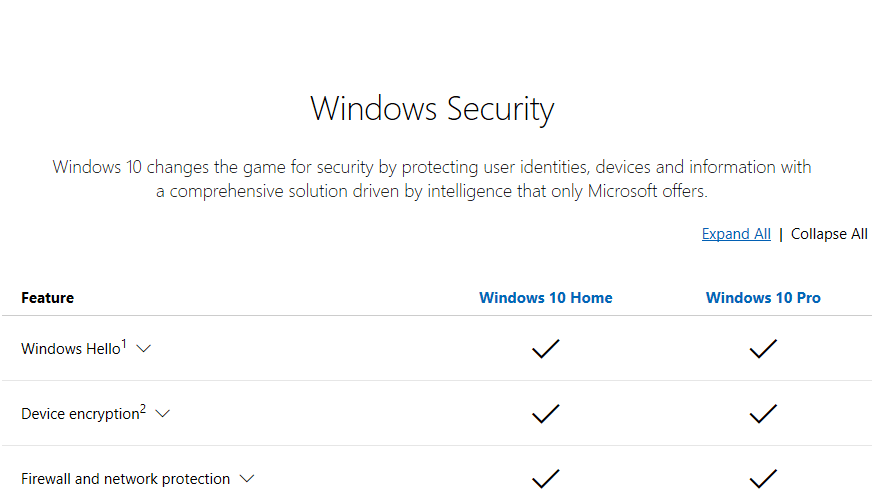Click the Feature column header
The image size is (888, 500).
click(x=48, y=298)
